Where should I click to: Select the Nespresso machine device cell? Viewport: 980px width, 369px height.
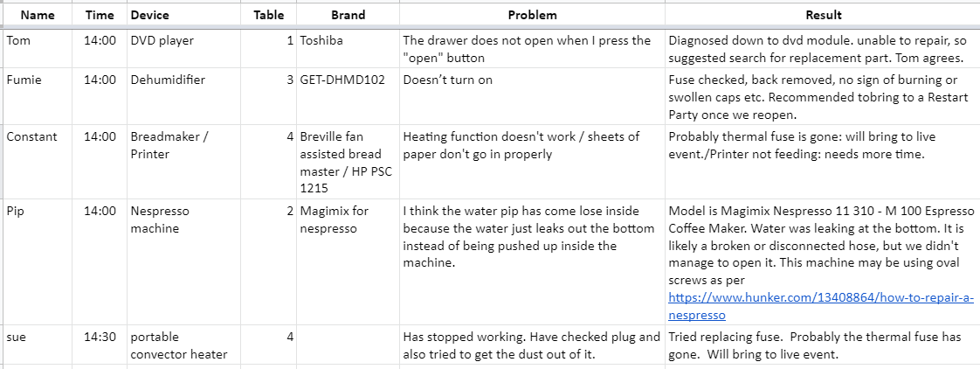tap(183, 262)
